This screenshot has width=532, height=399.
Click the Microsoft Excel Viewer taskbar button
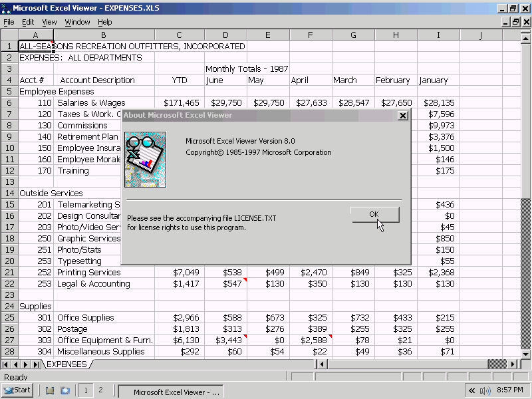tap(171, 392)
